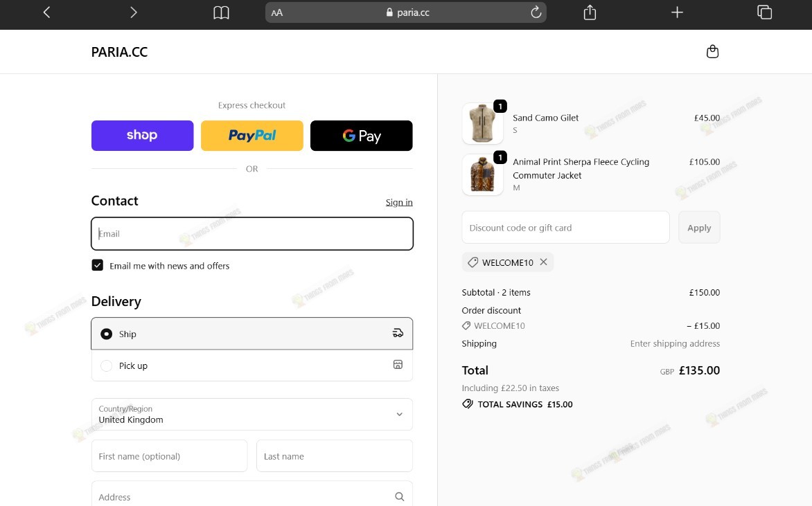Pay with PayPal express button

(252, 136)
